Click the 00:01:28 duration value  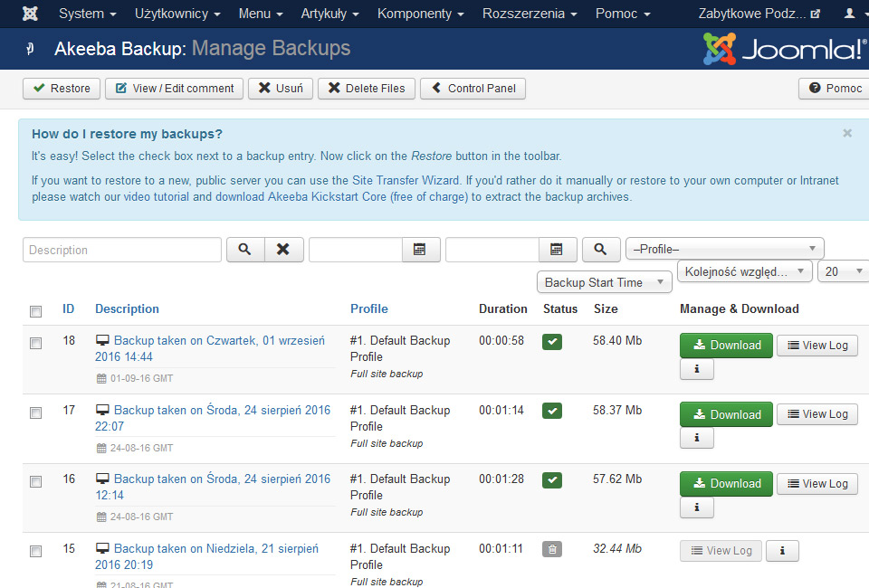tap(501, 479)
